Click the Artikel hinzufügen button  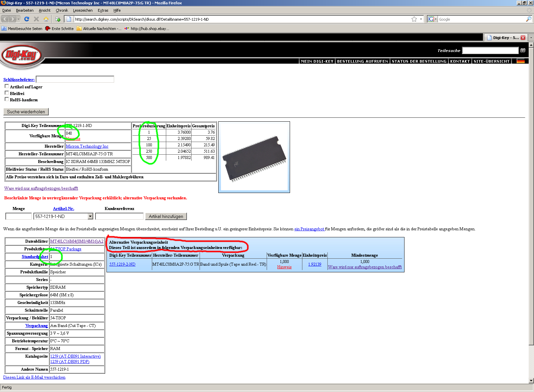(x=166, y=216)
